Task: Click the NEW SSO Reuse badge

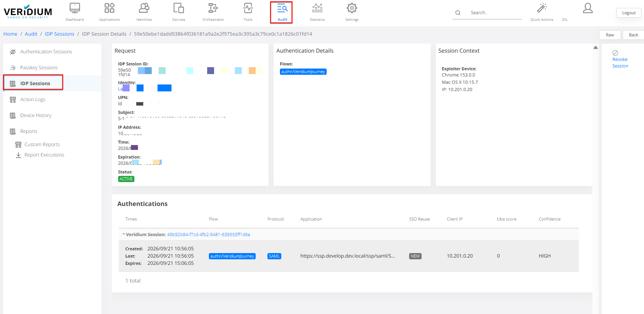Action: coord(415,256)
